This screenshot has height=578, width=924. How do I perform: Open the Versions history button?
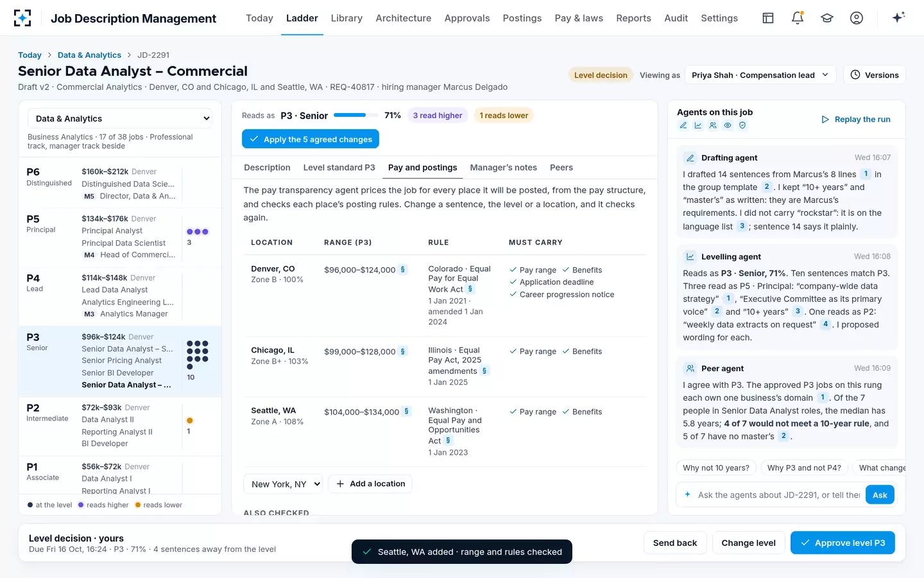[x=874, y=75]
